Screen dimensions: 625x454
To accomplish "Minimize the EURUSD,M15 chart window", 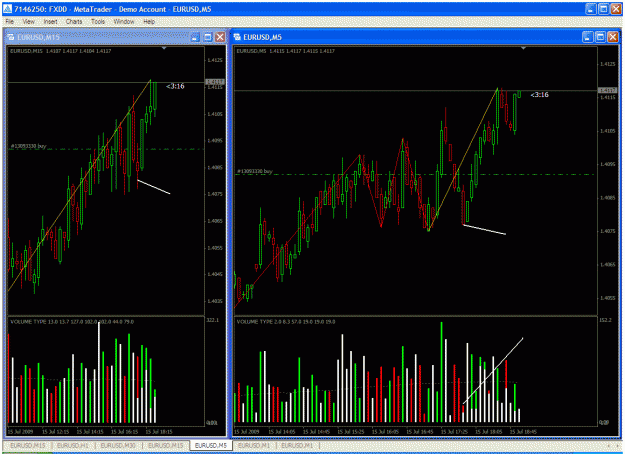I will click(x=195, y=37).
